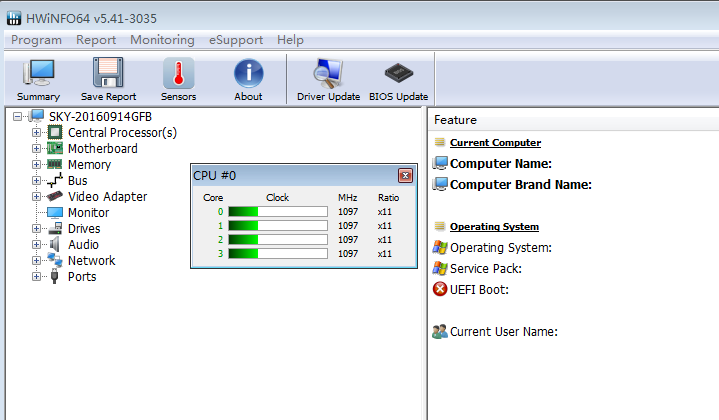The image size is (719, 420).
Task: Click the Computer Brand Name icon
Action: pos(440,184)
